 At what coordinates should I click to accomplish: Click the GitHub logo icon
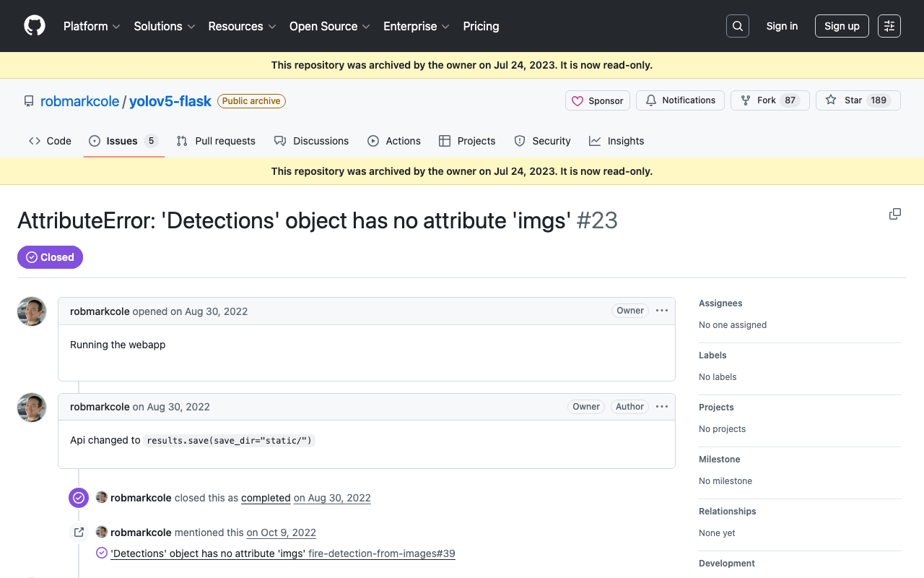tap(35, 26)
